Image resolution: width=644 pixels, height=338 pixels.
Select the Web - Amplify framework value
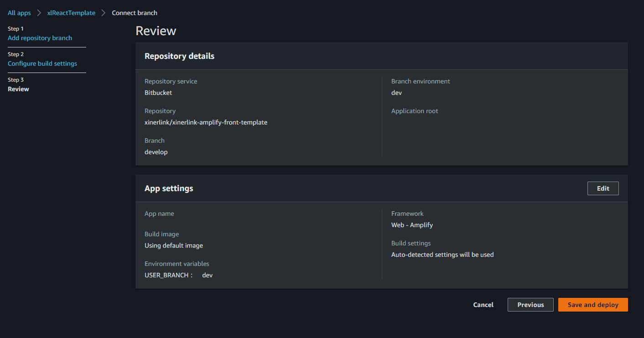click(x=412, y=225)
